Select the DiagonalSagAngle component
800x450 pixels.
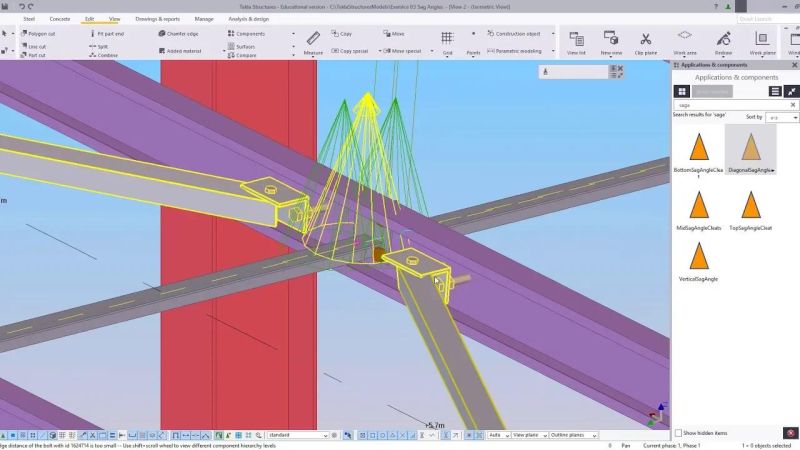(751, 150)
